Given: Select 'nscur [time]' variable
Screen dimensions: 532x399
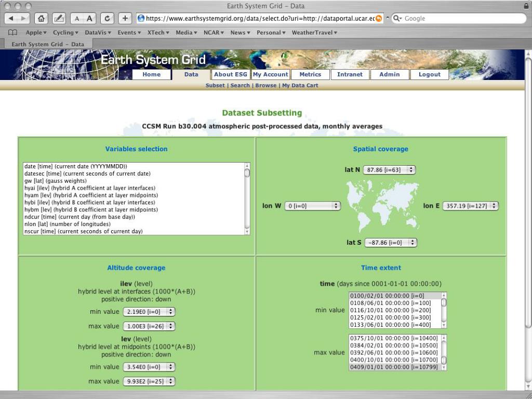Looking at the screenshot, I should coord(134,231).
